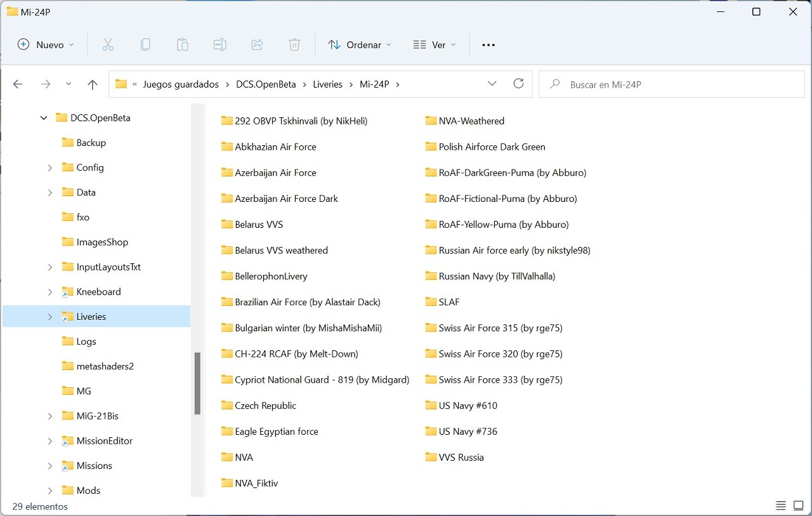Select the US Navy #736 folder

pyautogui.click(x=461, y=432)
